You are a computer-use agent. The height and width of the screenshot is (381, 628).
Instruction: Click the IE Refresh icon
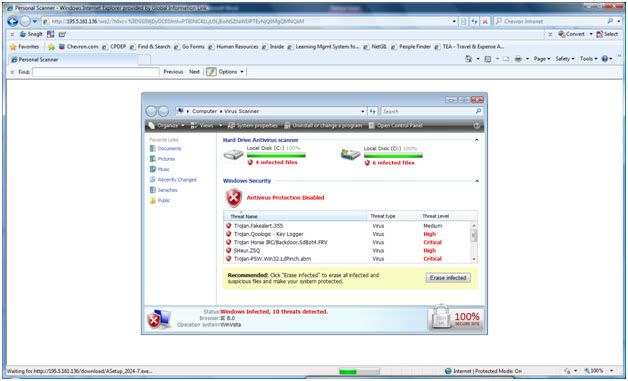point(474,21)
